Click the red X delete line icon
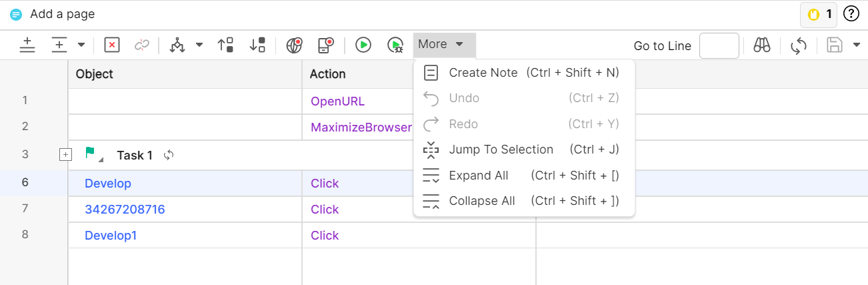 click(x=112, y=45)
